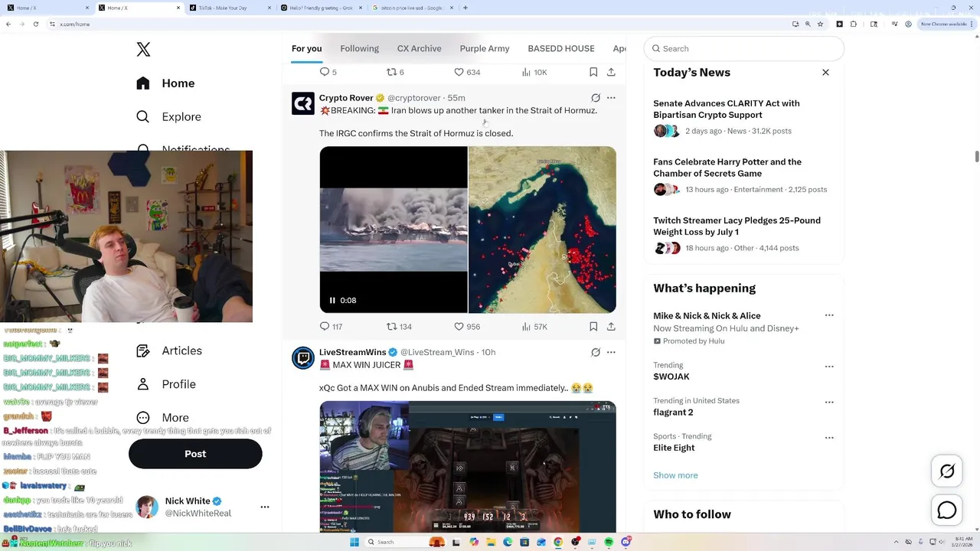This screenshot has width=980, height=551.
Task: Click the Crypto Rover profile avatar
Action: pos(303,103)
